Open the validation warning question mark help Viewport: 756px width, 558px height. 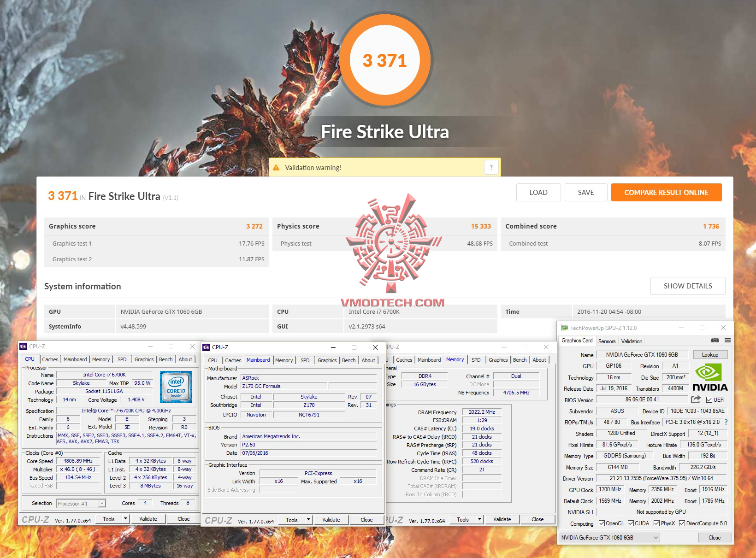click(x=491, y=167)
